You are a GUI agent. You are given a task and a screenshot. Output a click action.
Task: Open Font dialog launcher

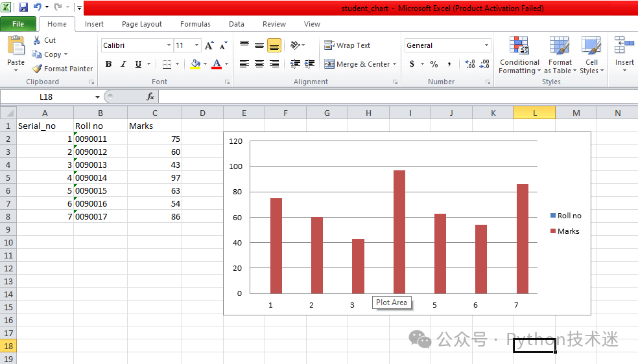tap(227, 82)
